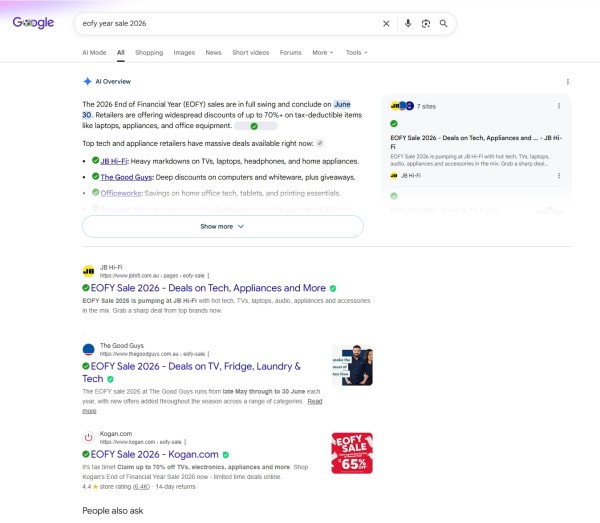Open The Good Guys result thumbnail image

352,365
